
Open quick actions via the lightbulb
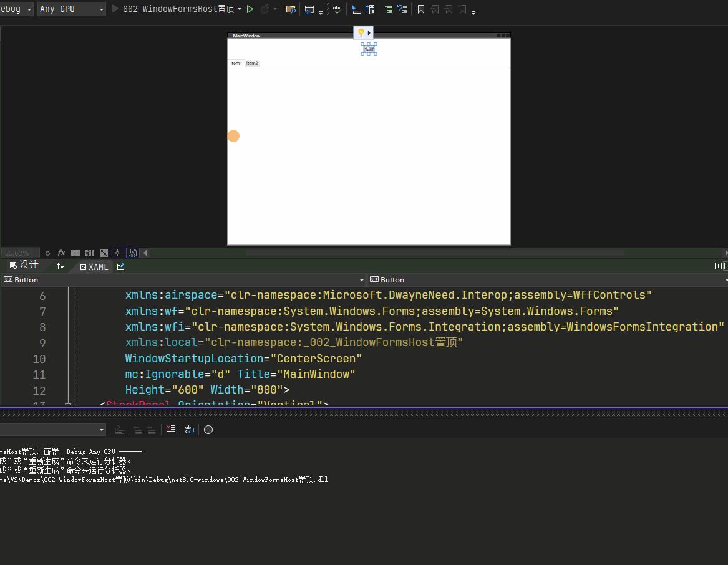[x=362, y=32]
